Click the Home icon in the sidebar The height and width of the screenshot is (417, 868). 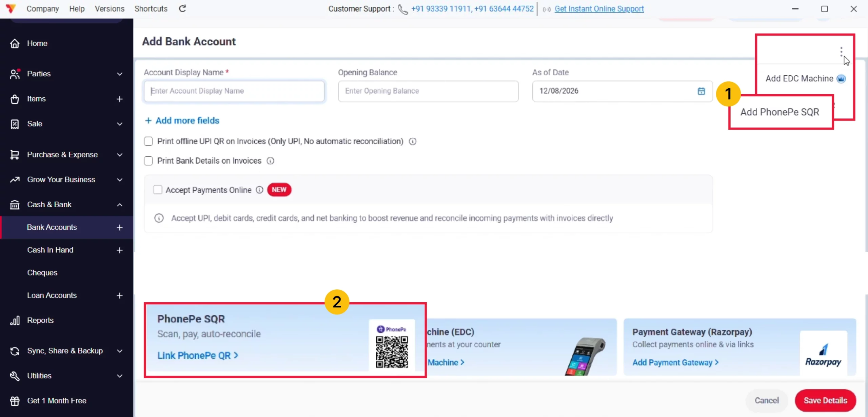click(15, 43)
